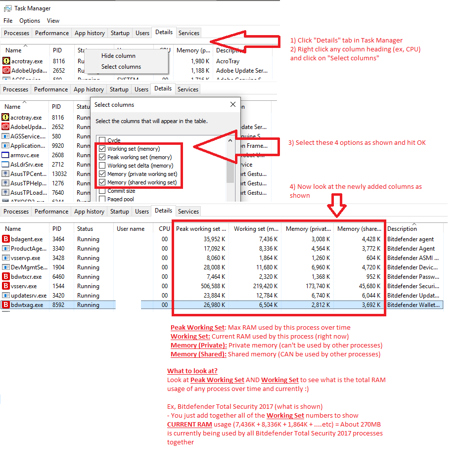Click the acrotray.exe icon in first list

coord(6,61)
